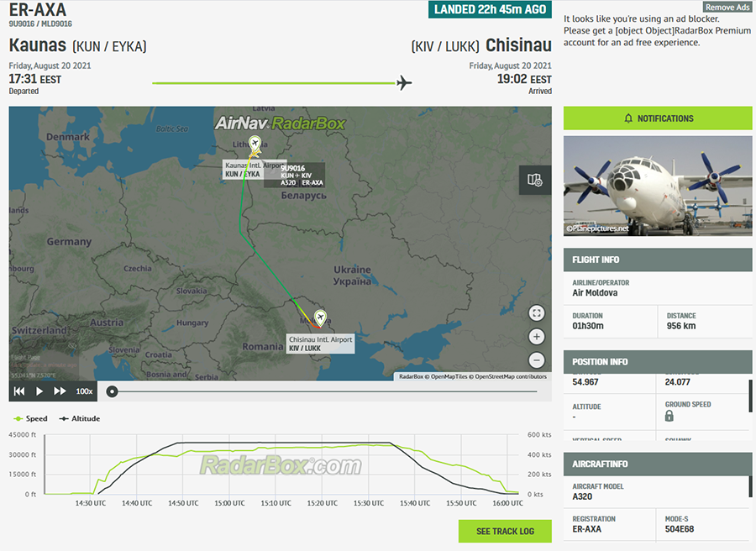The width and height of the screenshot is (756, 551).
Task: Click the Position Info panel scrollbar
Action: [750, 396]
